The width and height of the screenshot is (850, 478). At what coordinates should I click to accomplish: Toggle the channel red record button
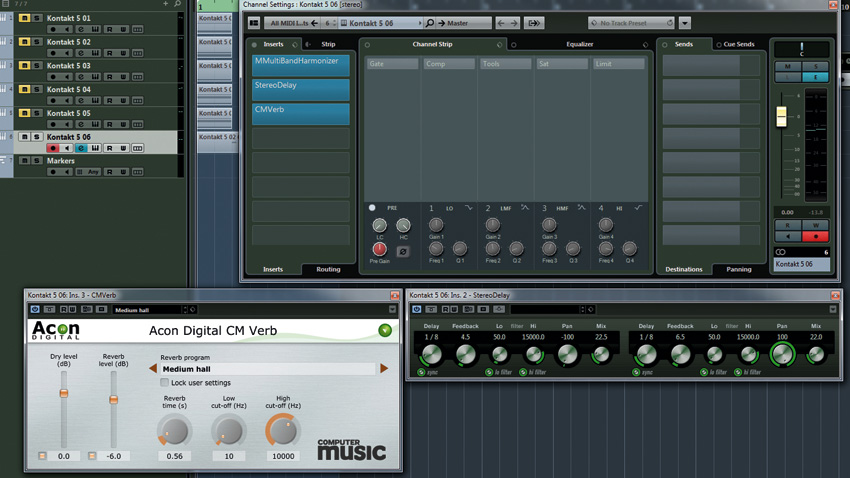coord(815,236)
